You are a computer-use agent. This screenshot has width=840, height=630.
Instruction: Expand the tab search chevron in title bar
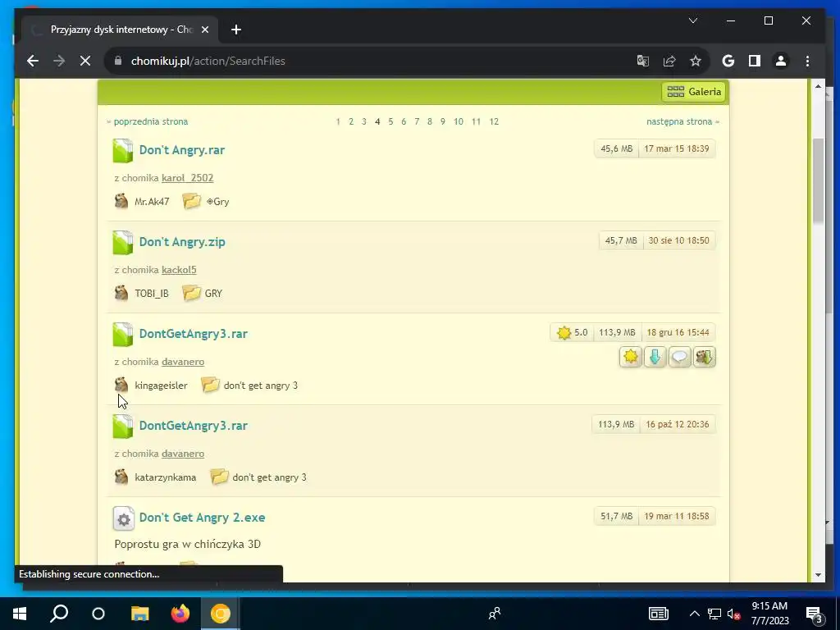[x=692, y=21]
